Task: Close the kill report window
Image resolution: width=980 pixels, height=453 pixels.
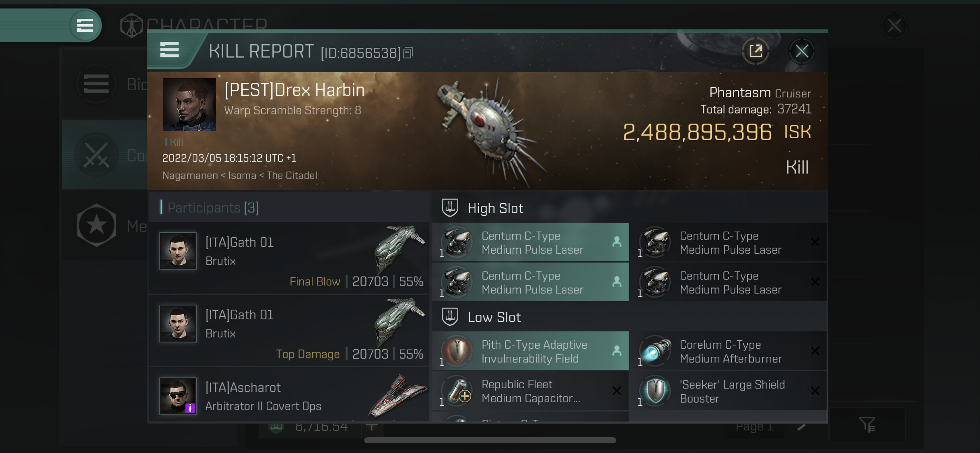Action: pyautogui.click(x=801, y=51)
